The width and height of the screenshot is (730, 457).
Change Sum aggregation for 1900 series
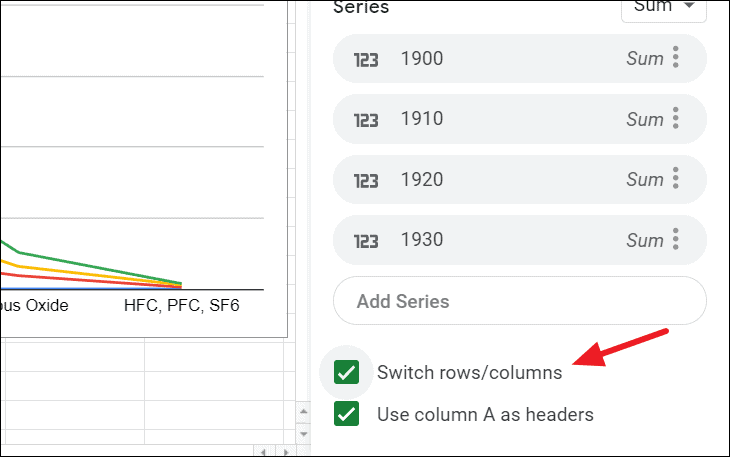(x=644, y=59)
